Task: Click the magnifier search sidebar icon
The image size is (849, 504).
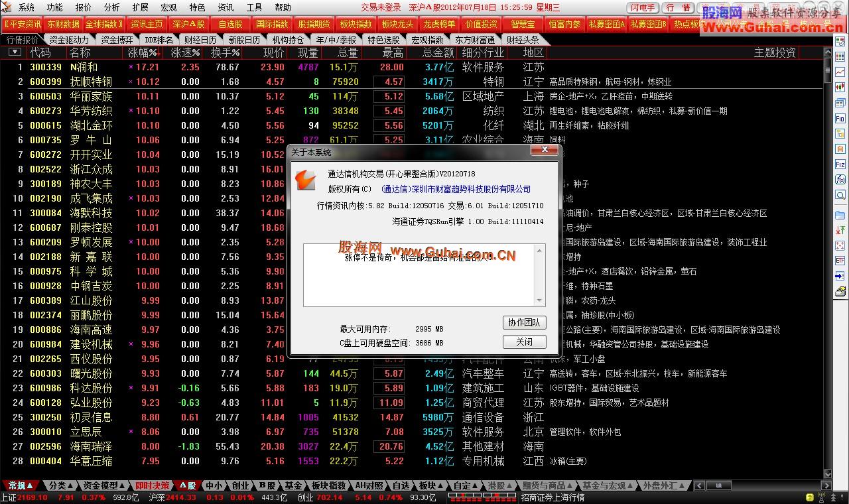Action: pyautogui.click(x=840, y=195)
